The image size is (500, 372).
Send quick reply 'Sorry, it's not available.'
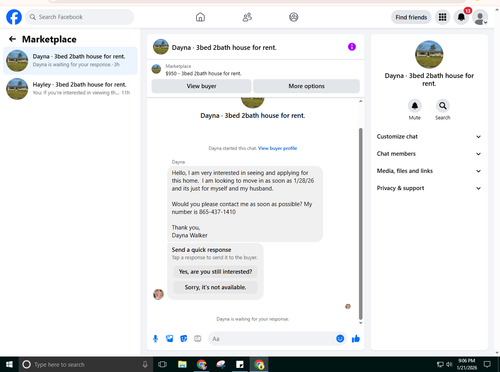click(215, 287)
